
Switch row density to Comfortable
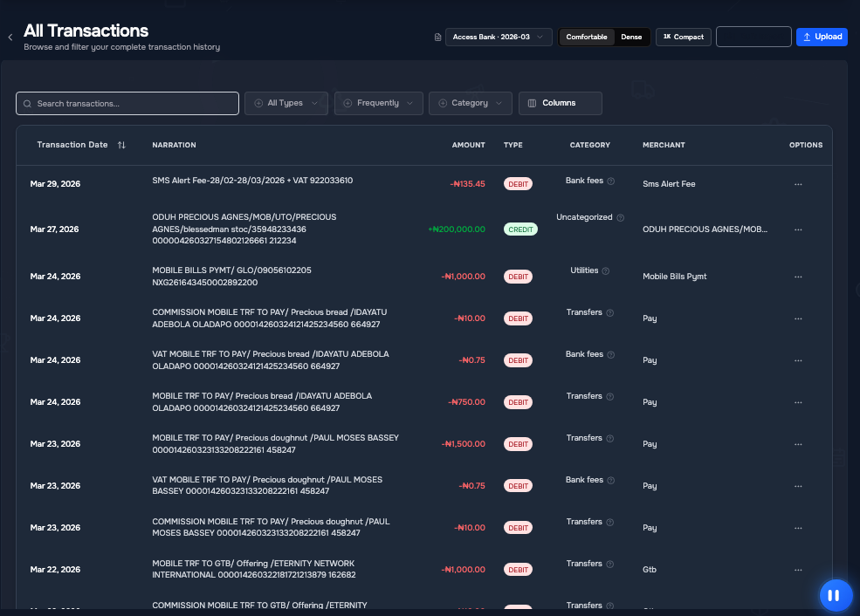(x=587, y=38)
